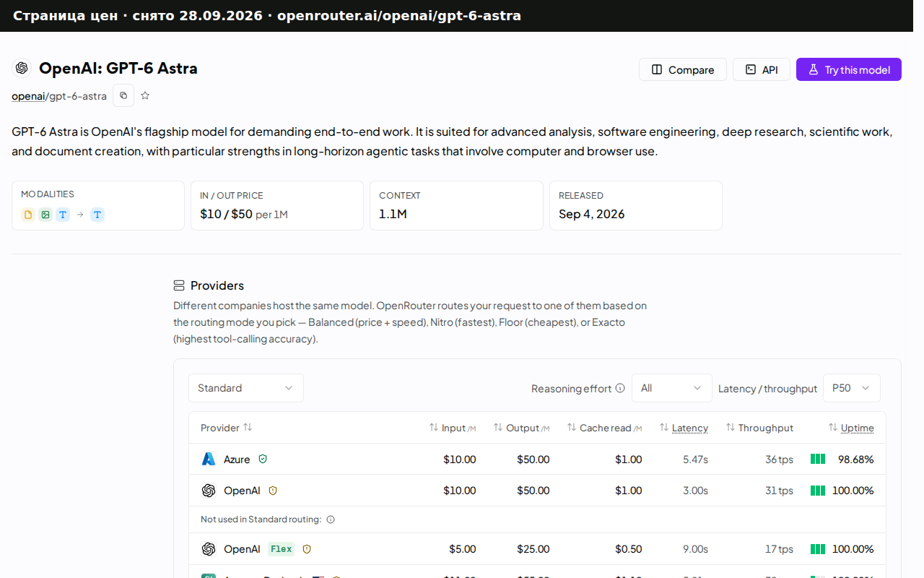Screen dimensions: 924x578
Task: Click the 9.00s latency value
Action: tap(695, 549)
